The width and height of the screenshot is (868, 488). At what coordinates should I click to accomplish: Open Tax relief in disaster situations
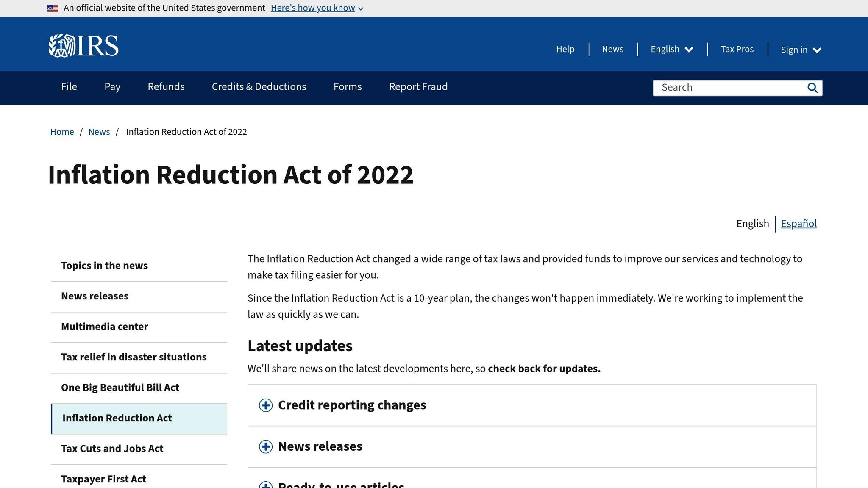pos(134,357)
